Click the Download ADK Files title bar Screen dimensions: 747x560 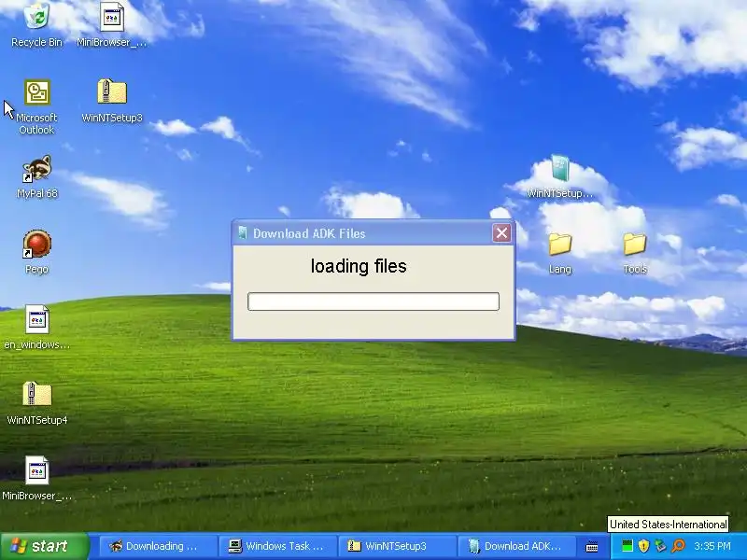point(373,232)
